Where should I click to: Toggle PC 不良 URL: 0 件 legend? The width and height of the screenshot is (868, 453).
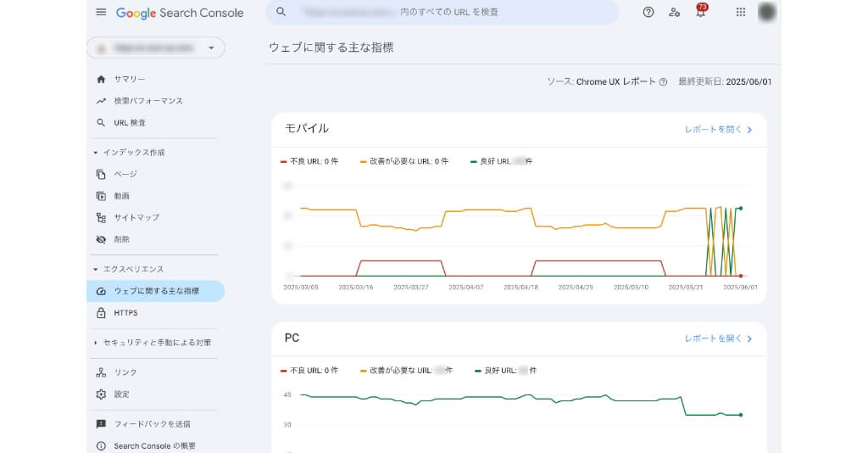click(x=309, y=371)
